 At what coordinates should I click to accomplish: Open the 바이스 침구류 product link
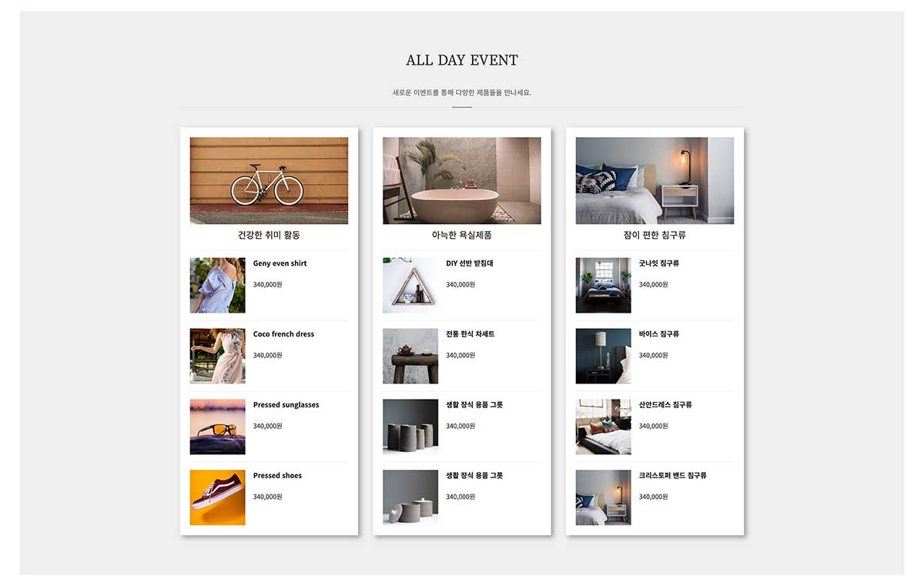659,334
